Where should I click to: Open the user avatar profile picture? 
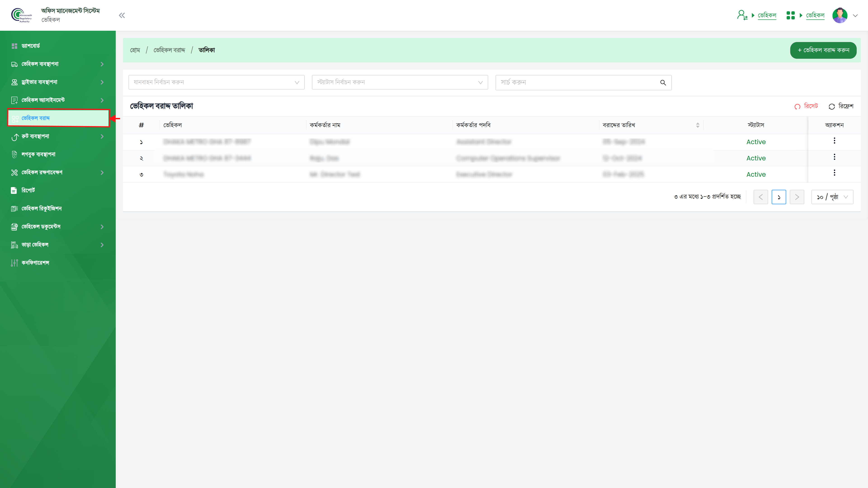point(840,16)
